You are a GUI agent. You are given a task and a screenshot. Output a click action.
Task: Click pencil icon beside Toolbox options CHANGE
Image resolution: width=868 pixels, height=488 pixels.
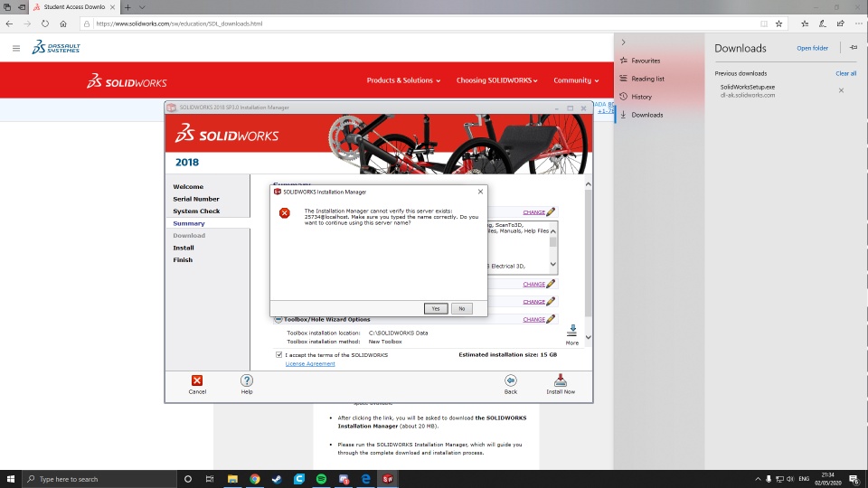(551, 319)
